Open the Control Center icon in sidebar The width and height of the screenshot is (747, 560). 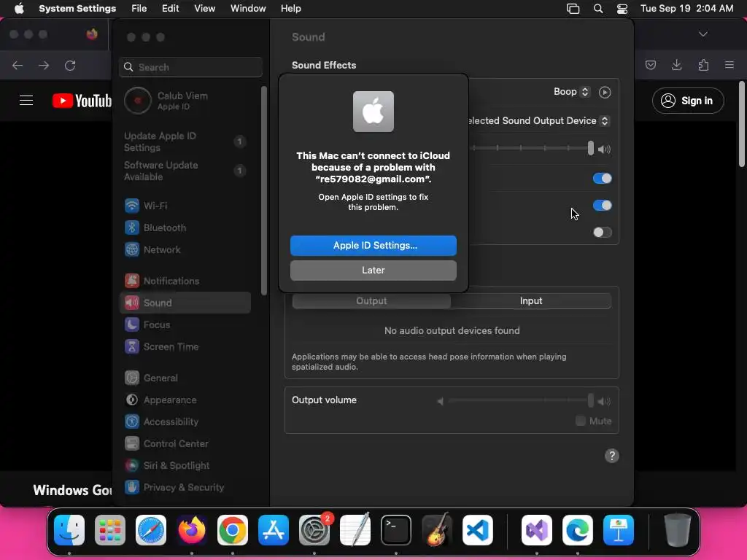click(132, 444)
